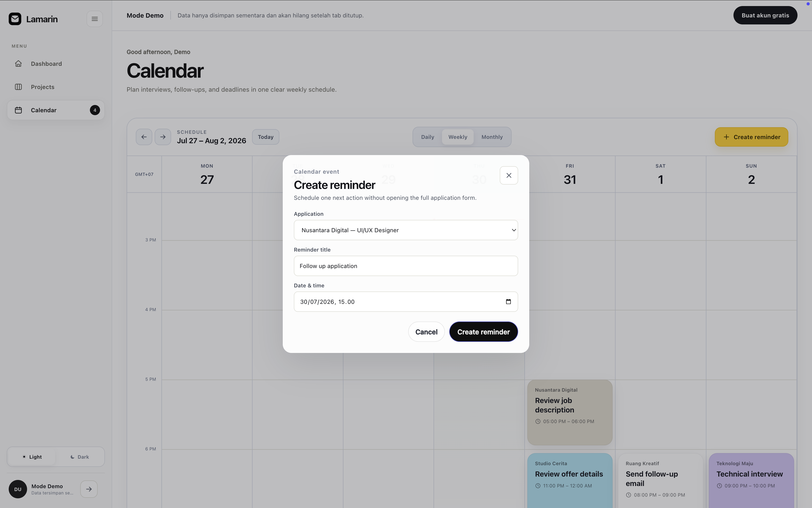Screen dimensions: 812x508
Task: Click Buat akun gratis button
Action: [x=765, y=15]
